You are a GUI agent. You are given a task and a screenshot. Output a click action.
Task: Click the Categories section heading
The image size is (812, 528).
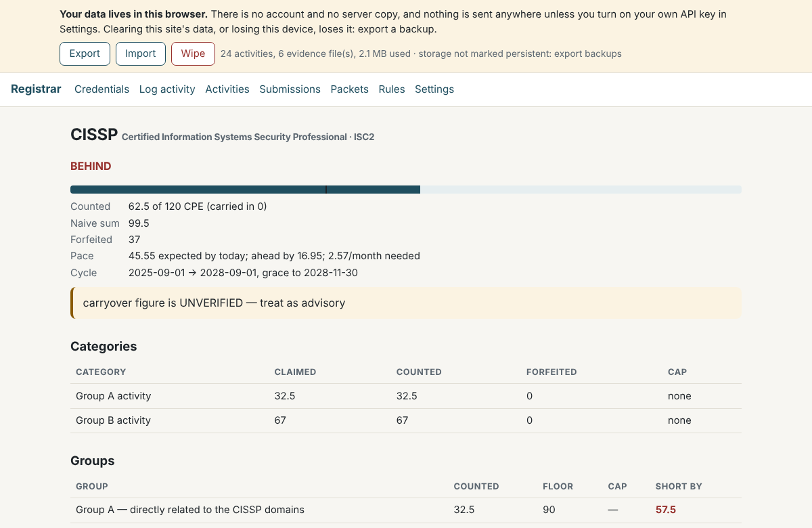pyautogui.click(x=104, y=347)
